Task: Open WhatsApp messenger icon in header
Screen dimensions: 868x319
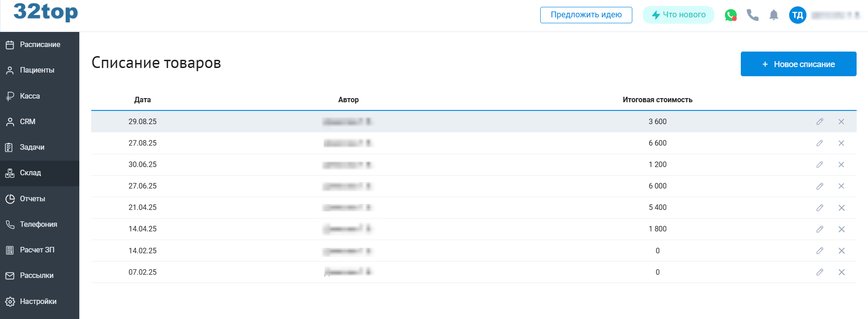Action: [730, 15]
